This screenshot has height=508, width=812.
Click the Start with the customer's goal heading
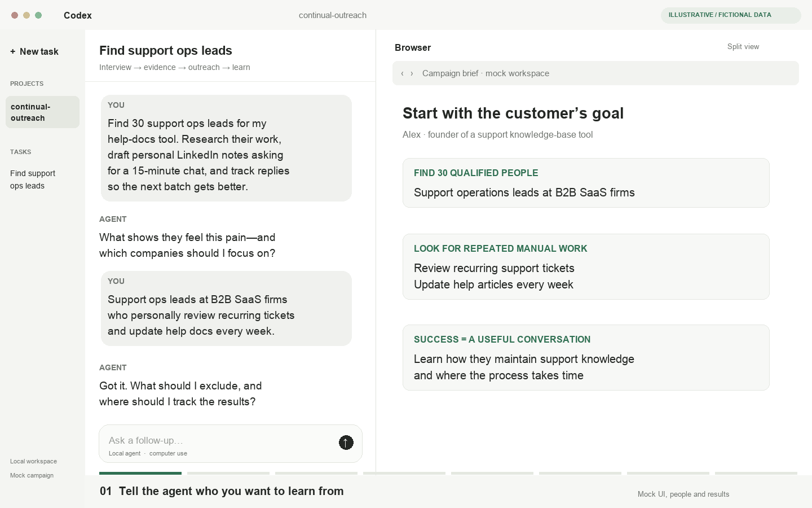pyautogui.click(x=513, y=113)
